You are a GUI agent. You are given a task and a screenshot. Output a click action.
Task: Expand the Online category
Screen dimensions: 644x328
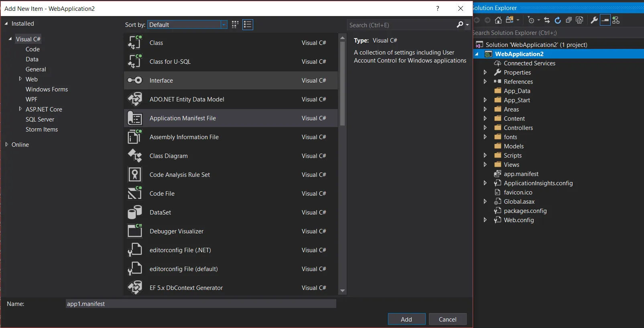coord(7,145)
